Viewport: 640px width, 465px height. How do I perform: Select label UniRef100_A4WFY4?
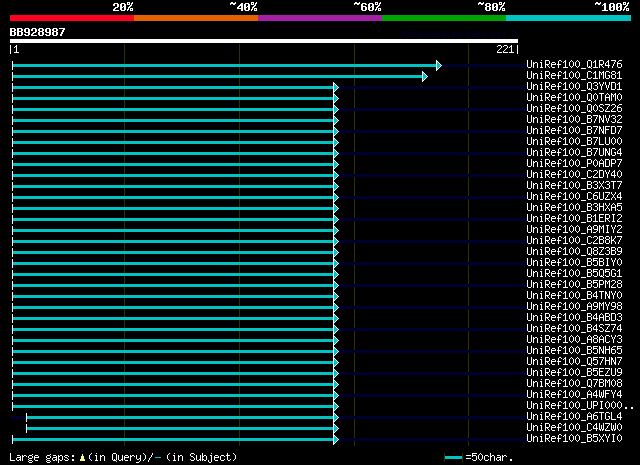574,395
